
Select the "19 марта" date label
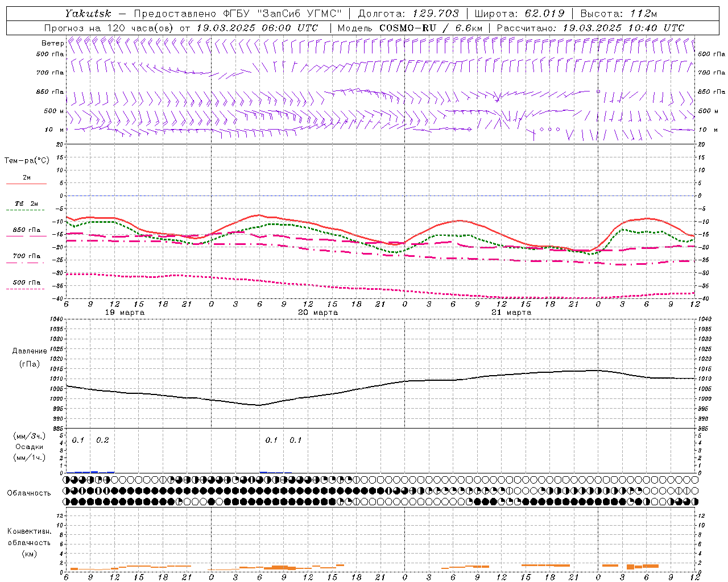tap(125, 313)
